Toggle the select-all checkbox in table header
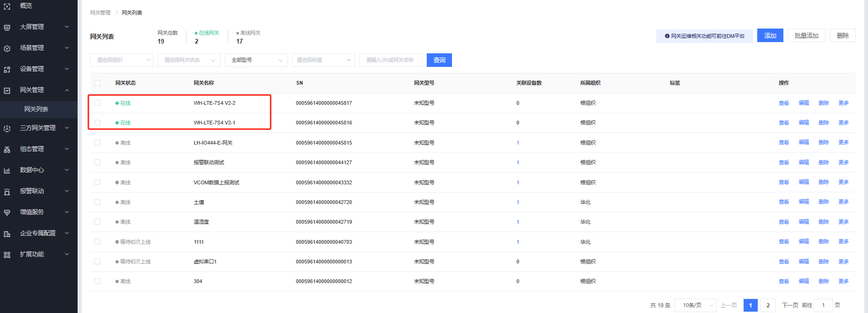This screenshot has height=313, width=868. coord(97,83)
